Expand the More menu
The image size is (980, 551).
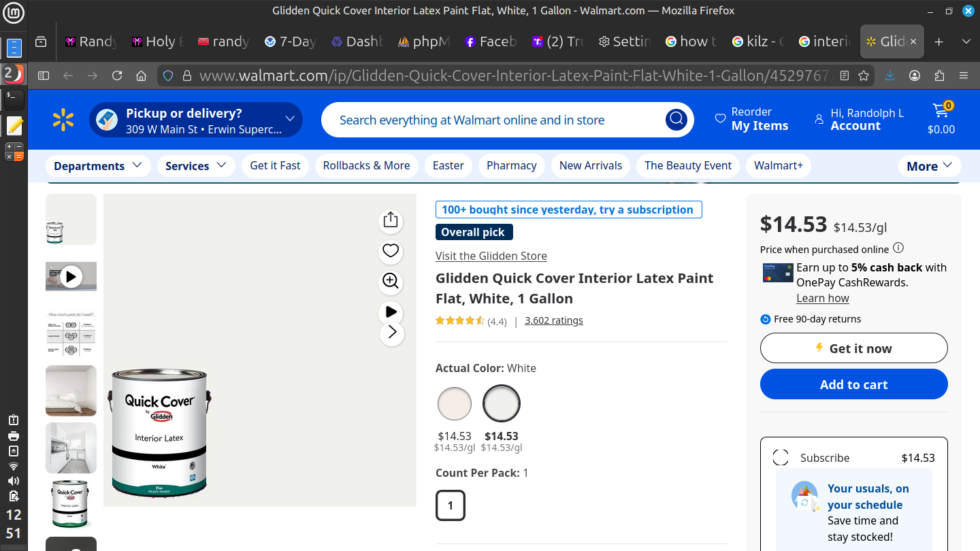pyautogui.click(x=929, y=166)
